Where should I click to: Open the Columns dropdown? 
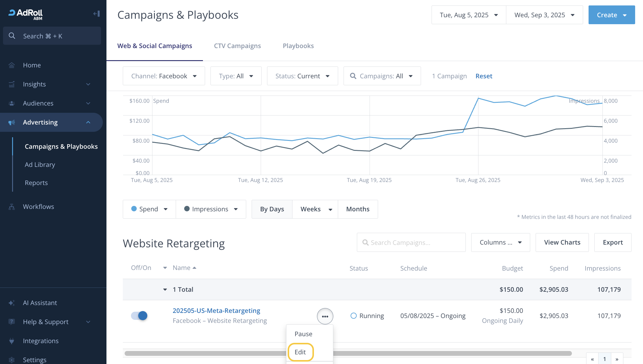[x=500, y=242]
